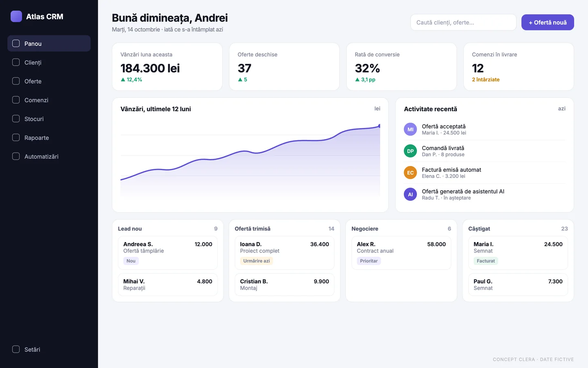Open Andreea S. lead card
The width and height of the screenshot is (588, 368).
tap(168, 253)
